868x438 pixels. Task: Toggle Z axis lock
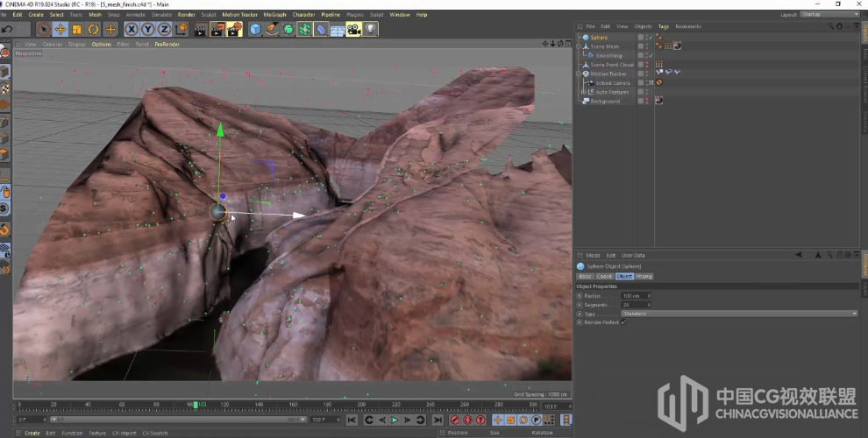point(165,29)
